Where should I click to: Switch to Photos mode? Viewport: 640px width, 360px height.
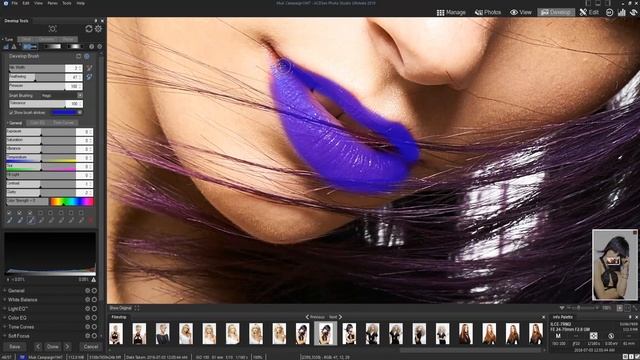point(488,12)
